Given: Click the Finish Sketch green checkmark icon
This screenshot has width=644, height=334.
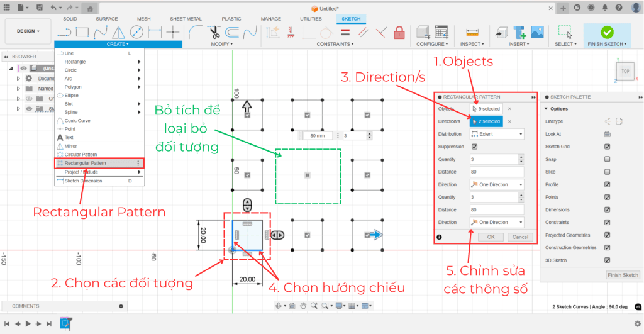Looking at the screenshot, I should coord(607,32).
